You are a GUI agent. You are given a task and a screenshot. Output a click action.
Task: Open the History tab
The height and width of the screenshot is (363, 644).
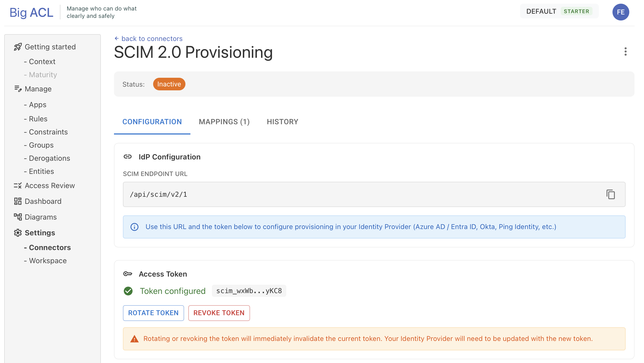tap(282, 122)
